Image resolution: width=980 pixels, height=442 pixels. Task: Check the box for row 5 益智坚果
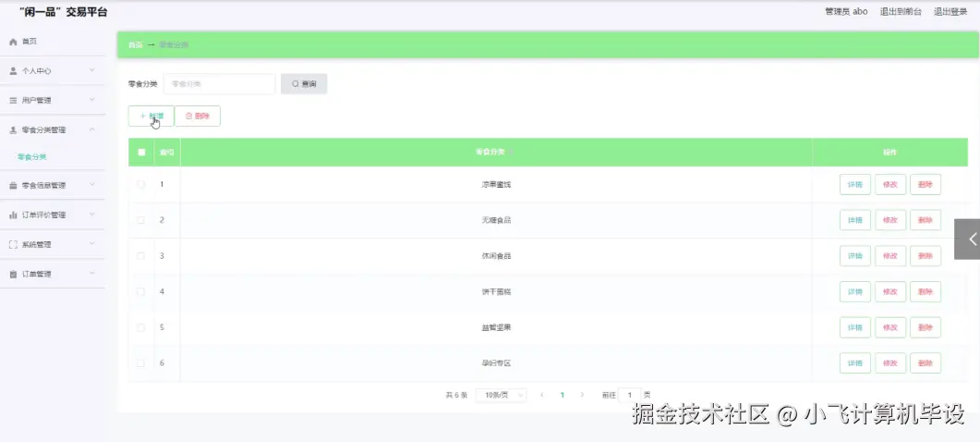tap(141, 326)
